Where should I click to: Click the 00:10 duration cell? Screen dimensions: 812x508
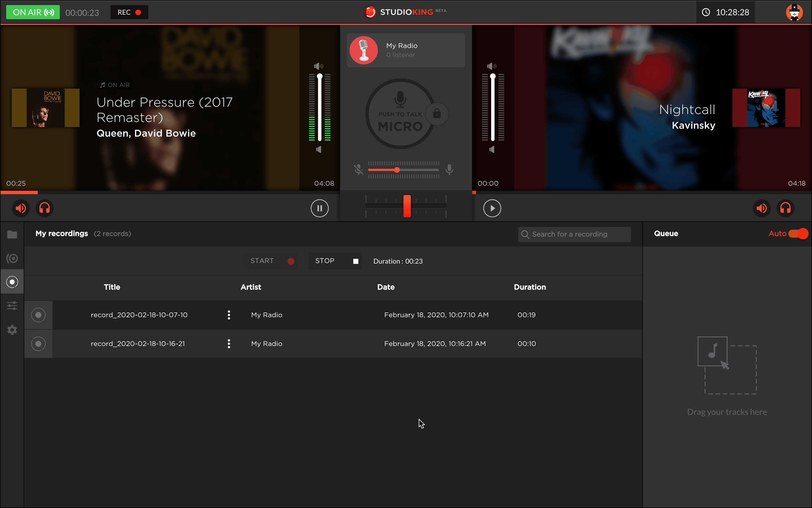(x=526, y=344)
